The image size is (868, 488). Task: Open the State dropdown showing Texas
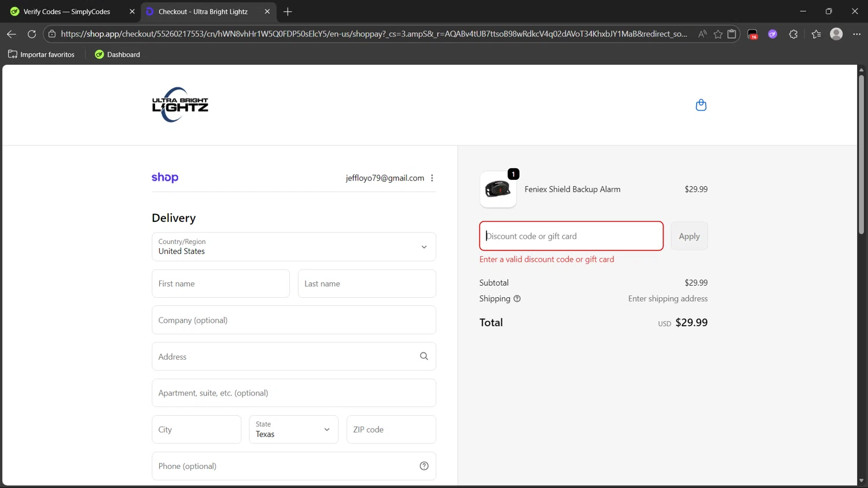(x=294, y=430)
